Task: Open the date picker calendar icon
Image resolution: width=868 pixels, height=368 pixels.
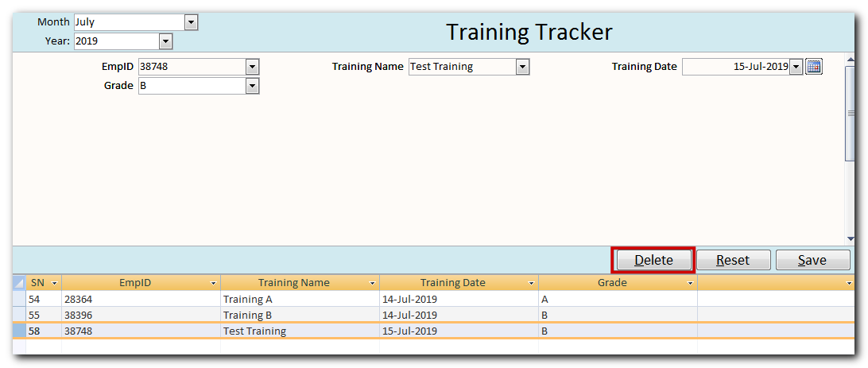Action: pyautogui.click(x=813, y=67)
